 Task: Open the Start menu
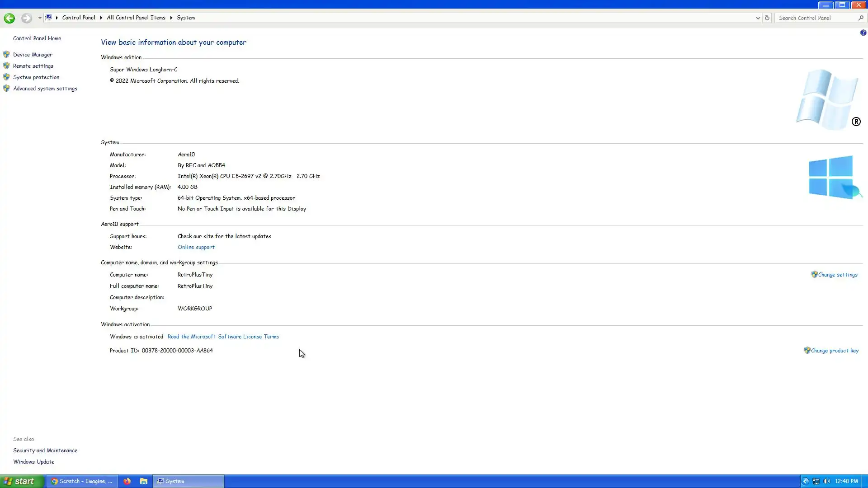22,481
